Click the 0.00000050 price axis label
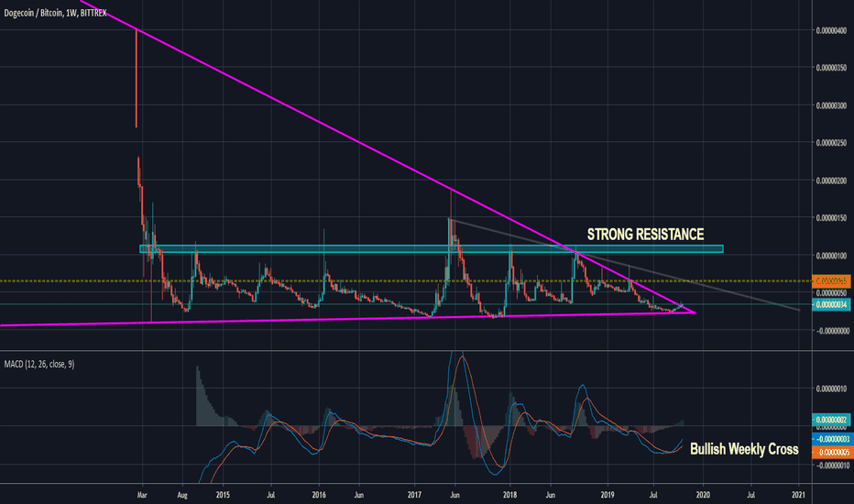854x504 pixels. (x=831, y=293)
